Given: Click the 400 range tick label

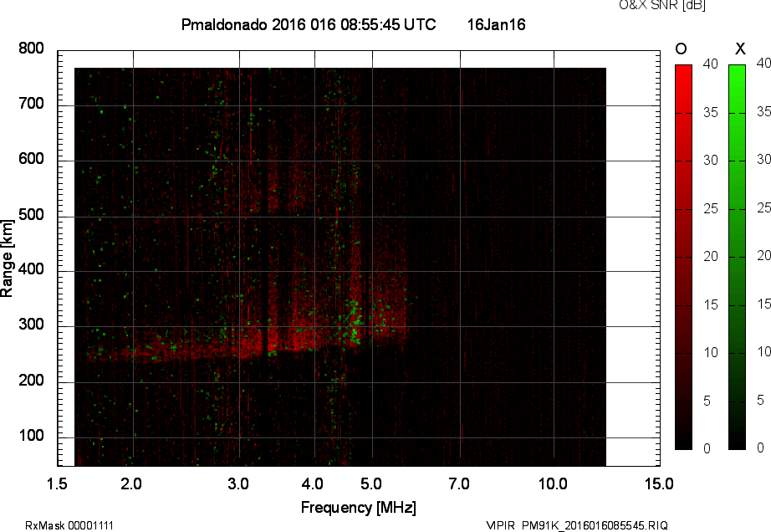Looking at the screenshot, I should (x=31, y=269).
